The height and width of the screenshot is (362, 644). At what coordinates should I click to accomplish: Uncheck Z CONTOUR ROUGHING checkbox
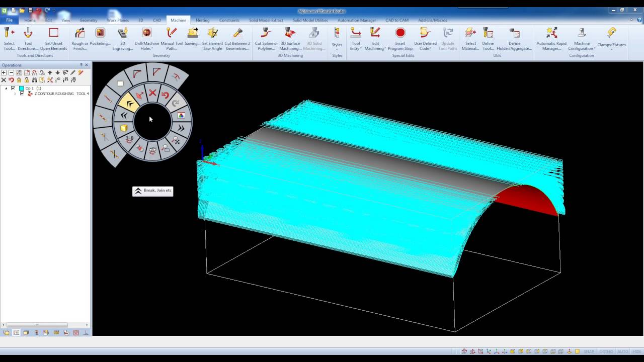(22, 94)
